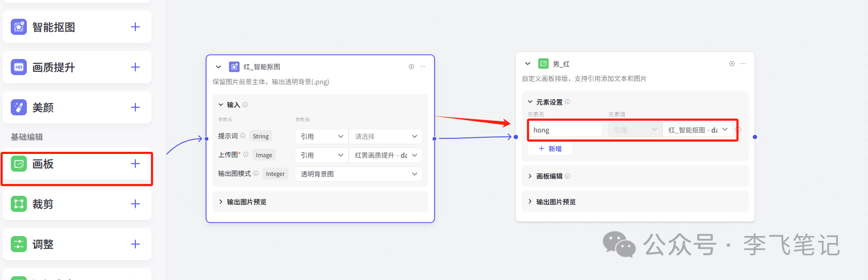
Task: Click the 美颜 sidebar icon
Action: [19, 107]
